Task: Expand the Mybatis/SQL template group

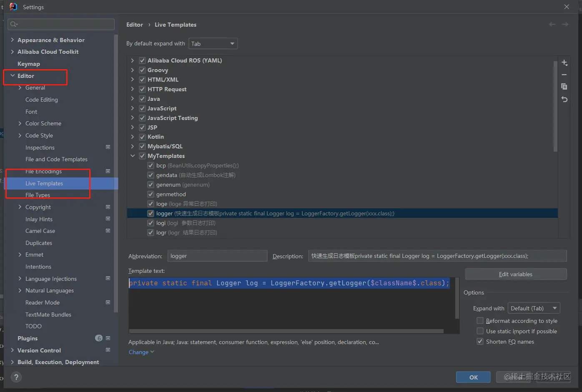Action: [133, 146]
